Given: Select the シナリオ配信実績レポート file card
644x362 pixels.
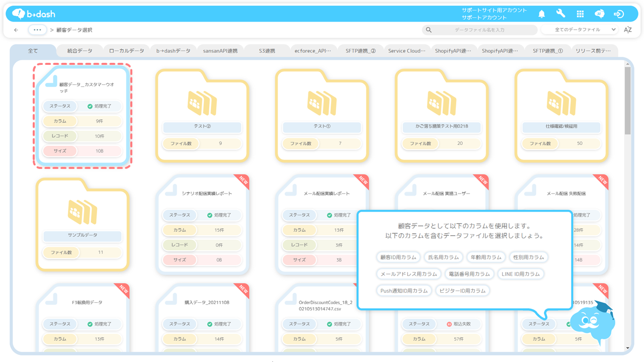Looking at the screenshot, I should point(202,225).
